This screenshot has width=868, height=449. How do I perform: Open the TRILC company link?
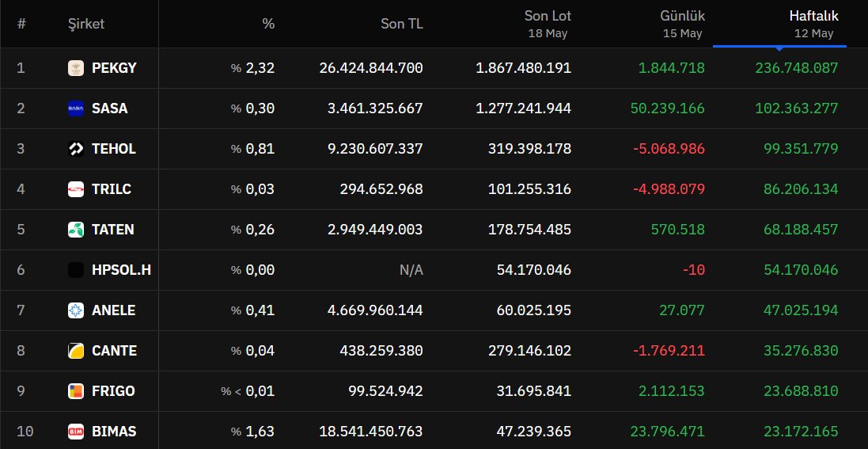112,189
